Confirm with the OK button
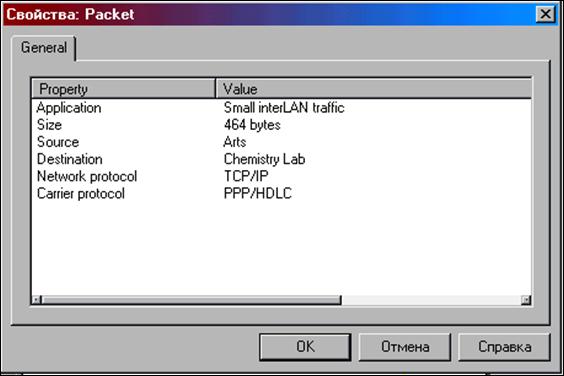 click(x=305, y=347)
